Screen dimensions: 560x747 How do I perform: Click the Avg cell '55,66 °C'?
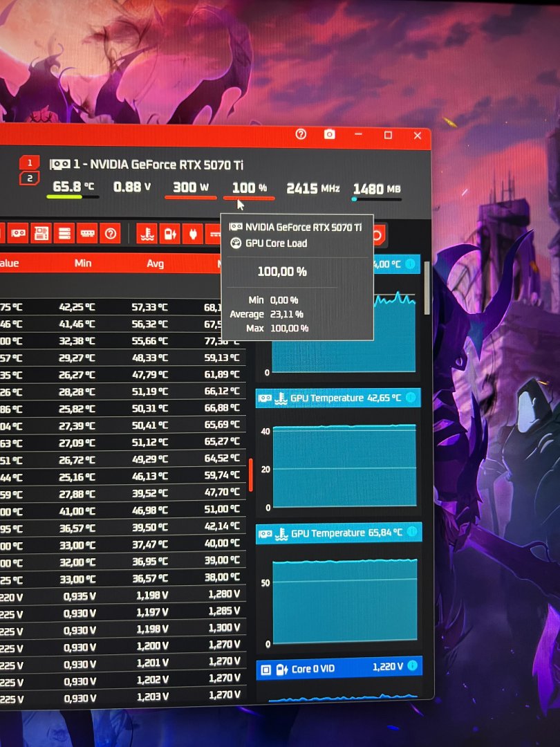click(x=149, y=341)
